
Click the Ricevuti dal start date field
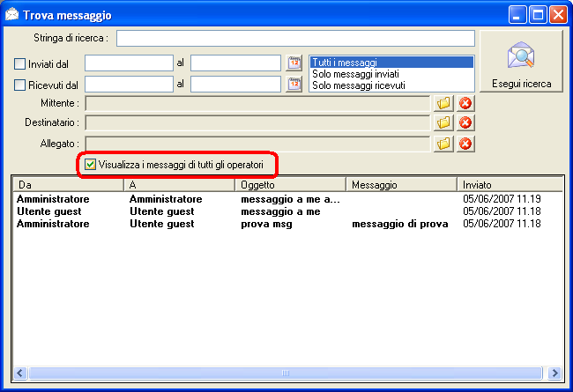pyautogui.click(x=129, y=84)
